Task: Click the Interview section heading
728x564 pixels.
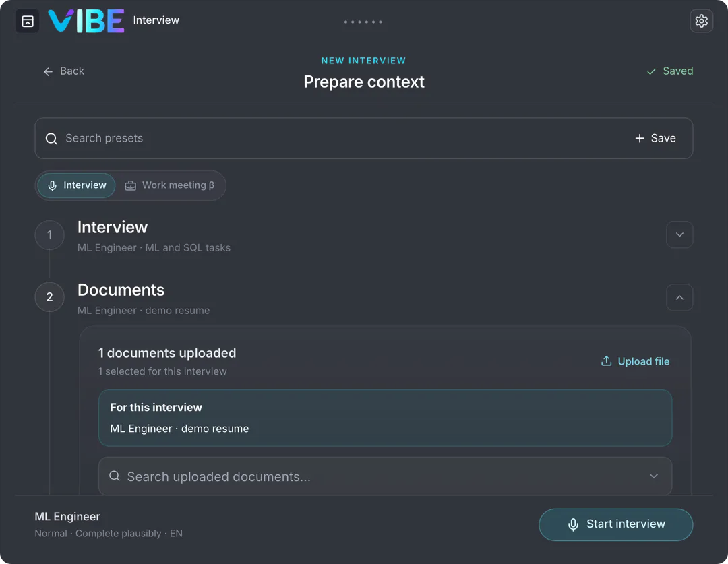Action: [x=113, y=228]
